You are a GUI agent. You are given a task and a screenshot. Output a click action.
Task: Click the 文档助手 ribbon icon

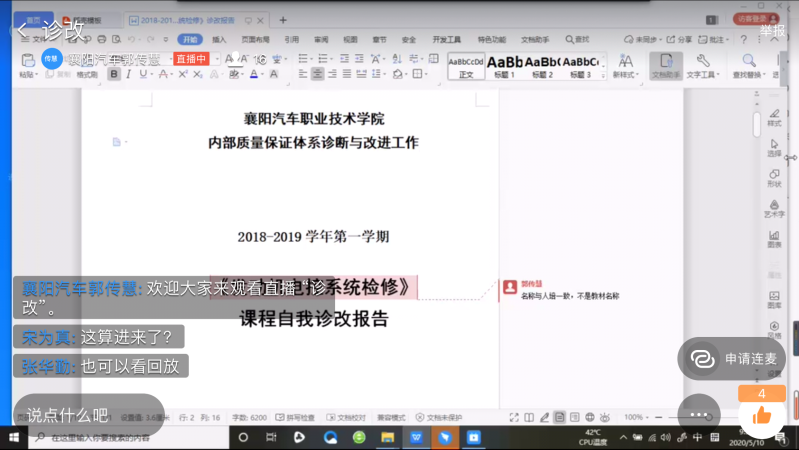[x=665, y=66]
